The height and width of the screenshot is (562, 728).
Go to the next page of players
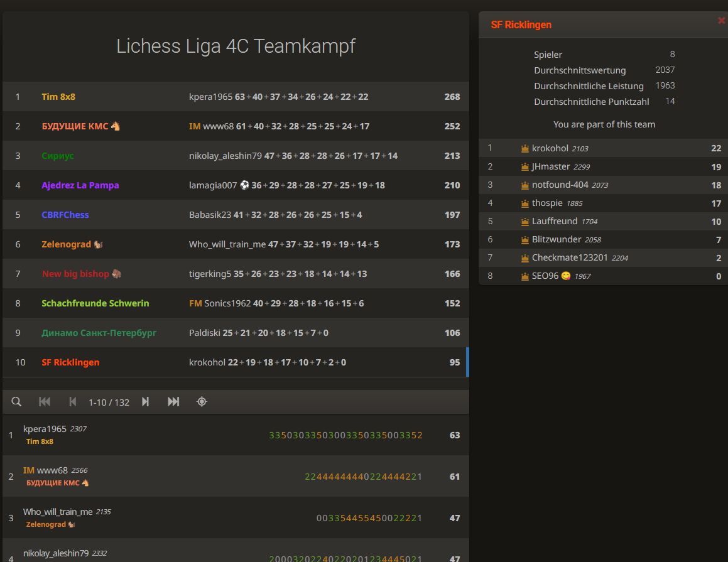tap(145, 401)
